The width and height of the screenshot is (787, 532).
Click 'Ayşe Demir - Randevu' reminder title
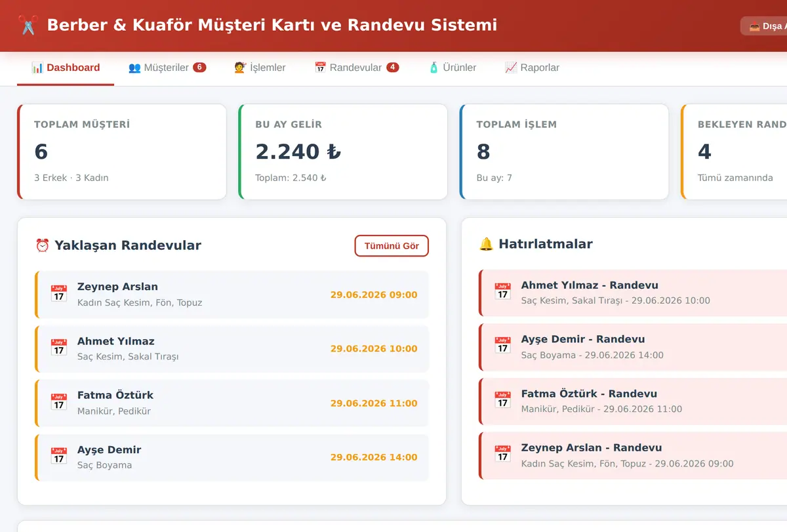(583, 339)
